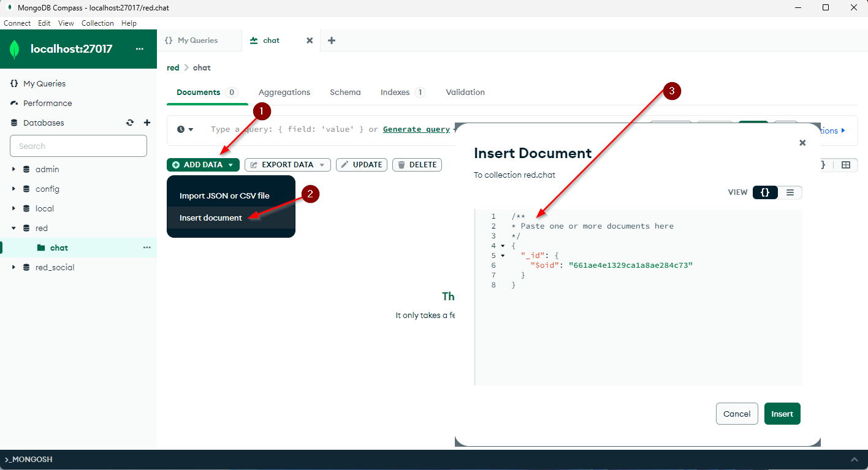Collapse the _id object on line 5

(x=503, y=256)
